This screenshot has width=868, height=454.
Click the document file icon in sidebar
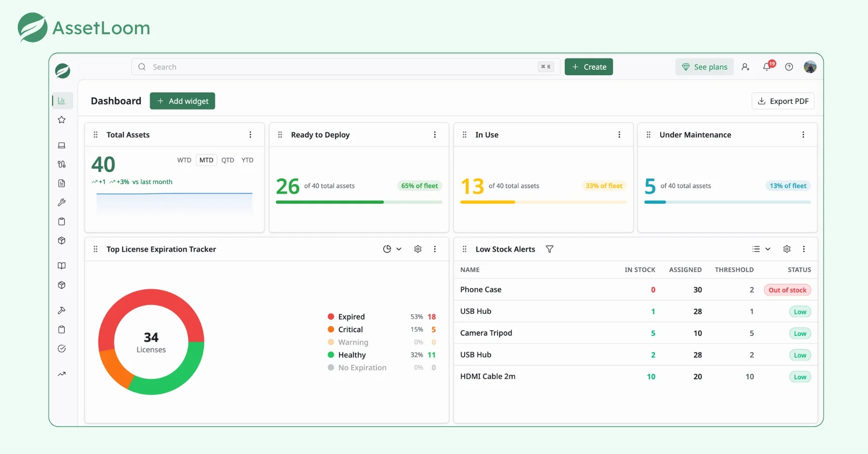point(62,183)
